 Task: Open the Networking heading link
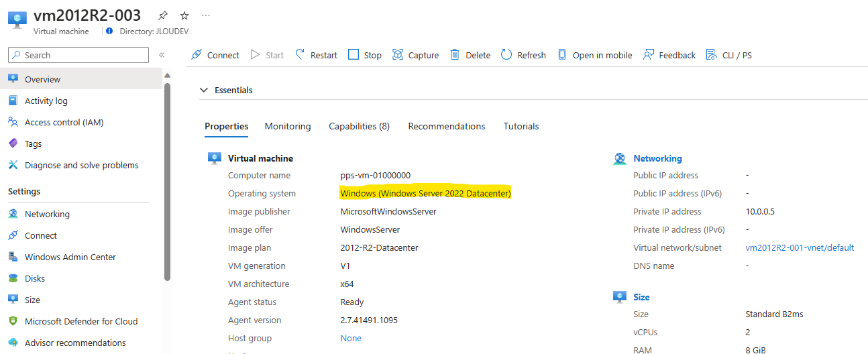pos(657,158)
